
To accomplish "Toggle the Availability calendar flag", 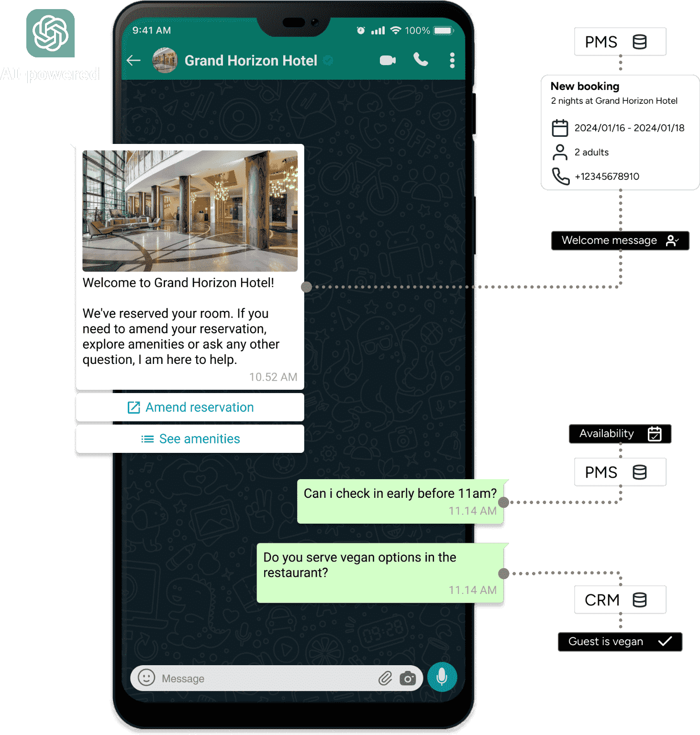I will 620,434.
